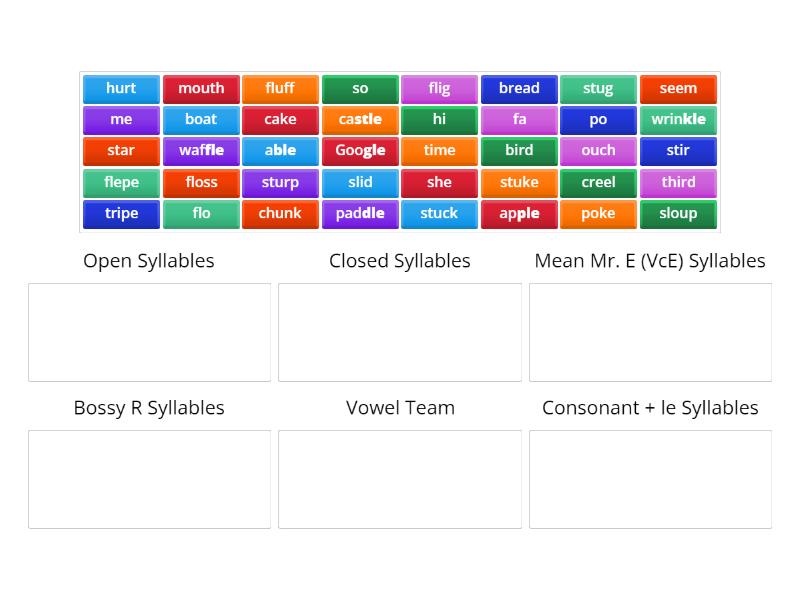Select the 'Google' word tile

click(360, 151)
